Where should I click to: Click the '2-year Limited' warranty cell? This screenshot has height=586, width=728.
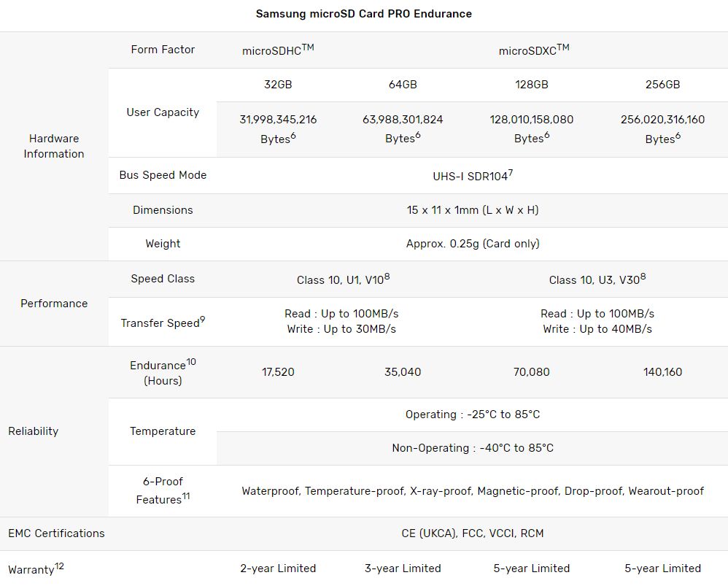tap(278, 568)
